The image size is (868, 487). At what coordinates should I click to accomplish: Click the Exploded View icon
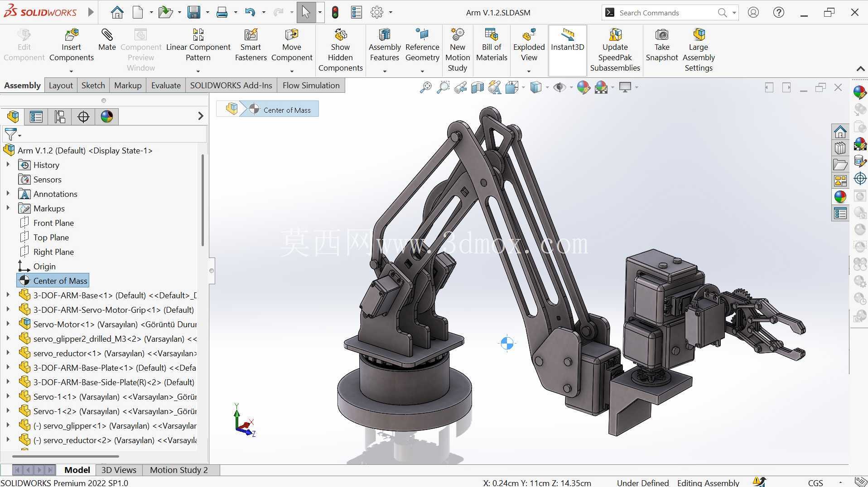tap(529, 45)
